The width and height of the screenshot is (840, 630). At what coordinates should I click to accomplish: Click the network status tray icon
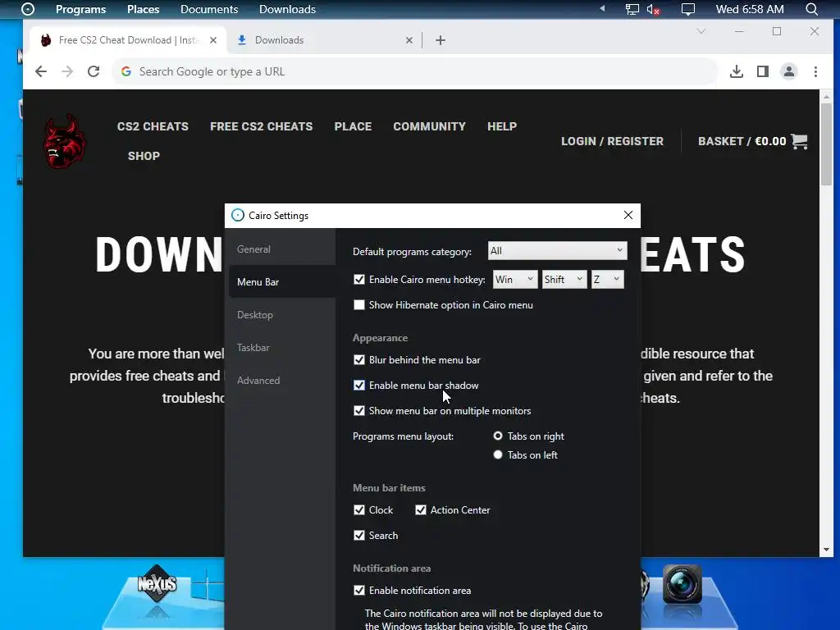(632, 9)
